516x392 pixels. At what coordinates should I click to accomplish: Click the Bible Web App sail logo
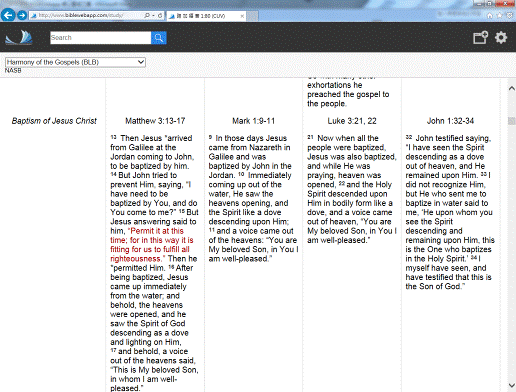tap(19, 37)
